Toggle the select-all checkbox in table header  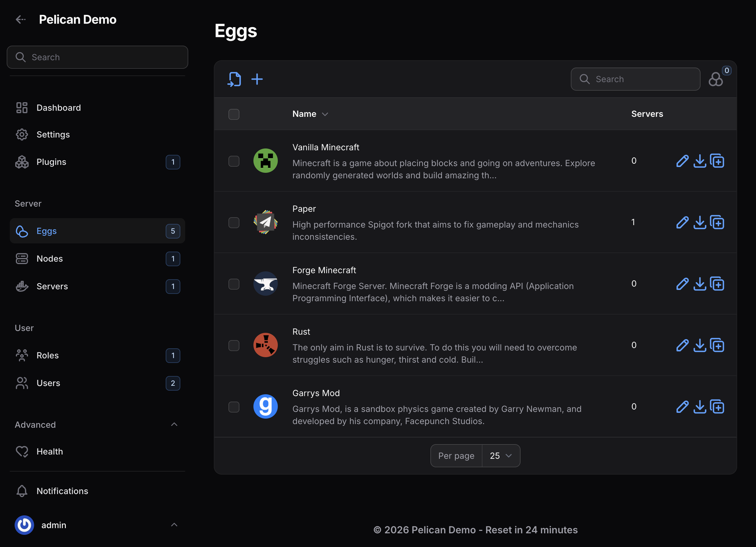234,114
